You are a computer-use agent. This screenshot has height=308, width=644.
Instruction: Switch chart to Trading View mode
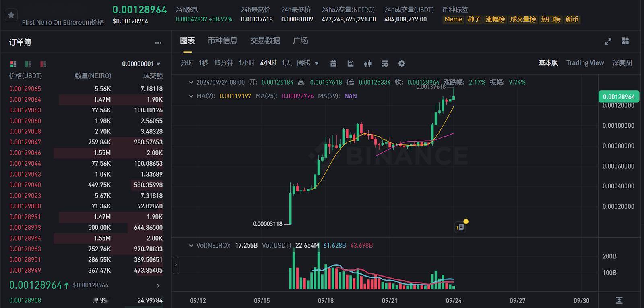585,63
